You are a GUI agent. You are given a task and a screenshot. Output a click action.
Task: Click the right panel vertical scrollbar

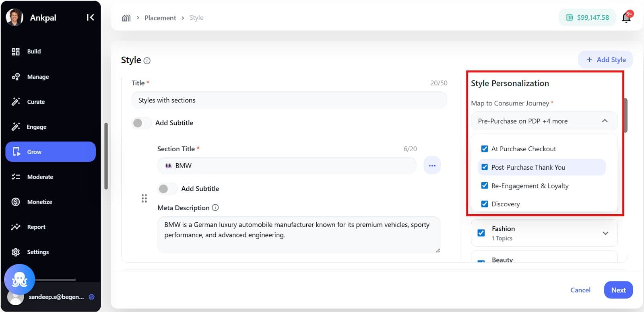pyautogui.click(x=625, y=115)
